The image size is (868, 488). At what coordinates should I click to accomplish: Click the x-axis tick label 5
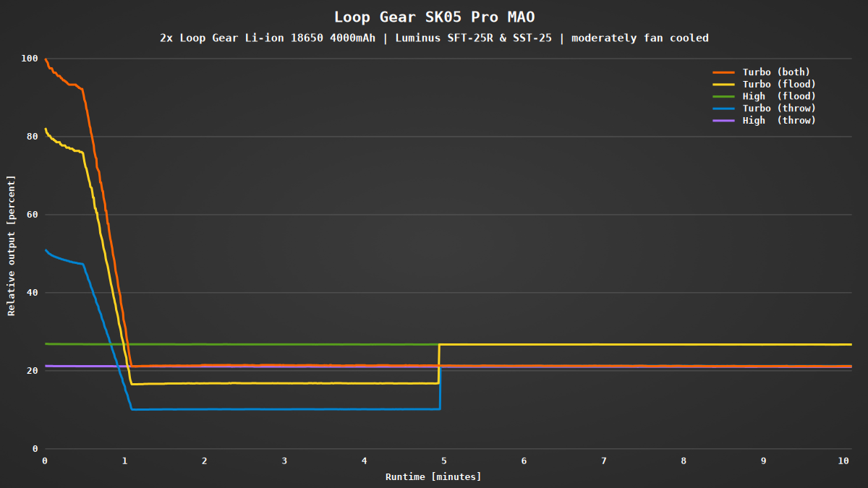point(444,461)
